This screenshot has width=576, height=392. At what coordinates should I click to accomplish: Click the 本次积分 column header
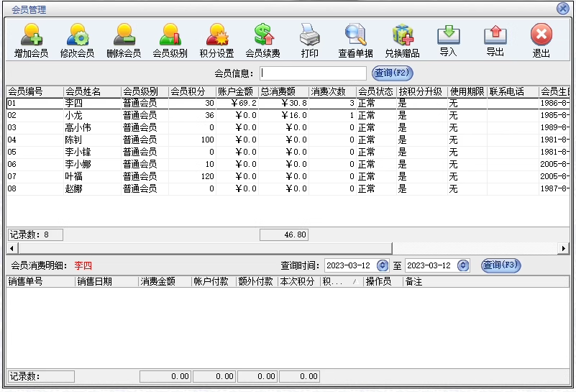pyautogui.click(x=299, y=281)
